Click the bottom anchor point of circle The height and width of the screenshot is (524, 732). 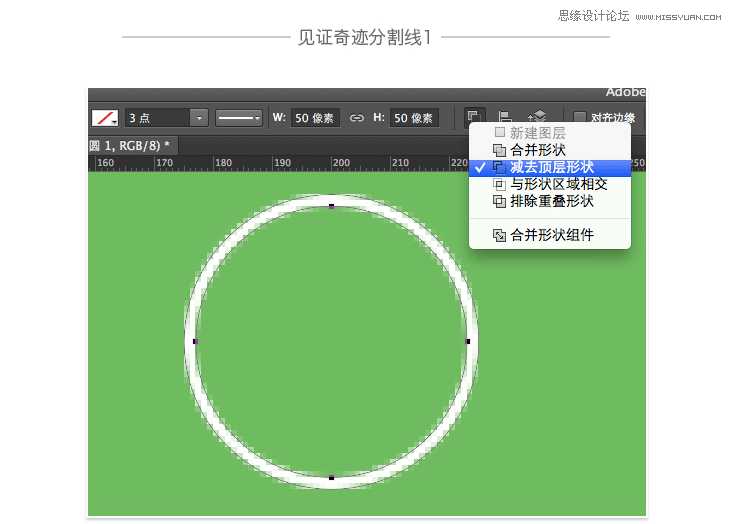tap(331, 478)
